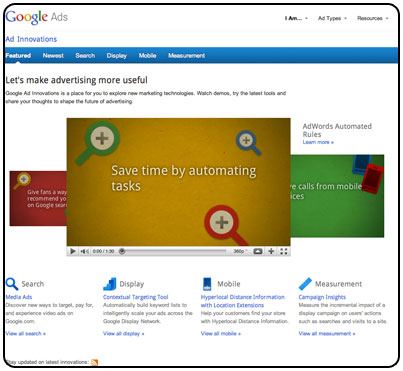Click the green mobile calls slide thumbnail
The height and width of the screenshot is (371, 403).
[337, 196]
